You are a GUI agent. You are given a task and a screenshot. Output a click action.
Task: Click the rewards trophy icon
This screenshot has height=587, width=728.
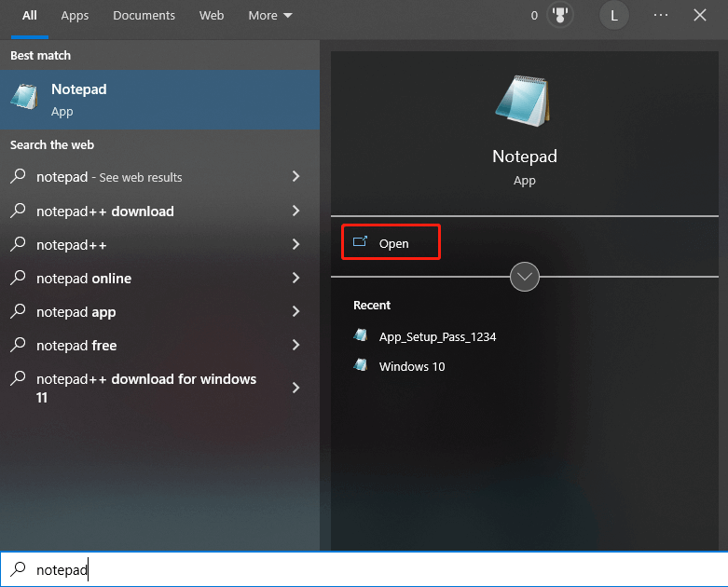click(560, 15)
